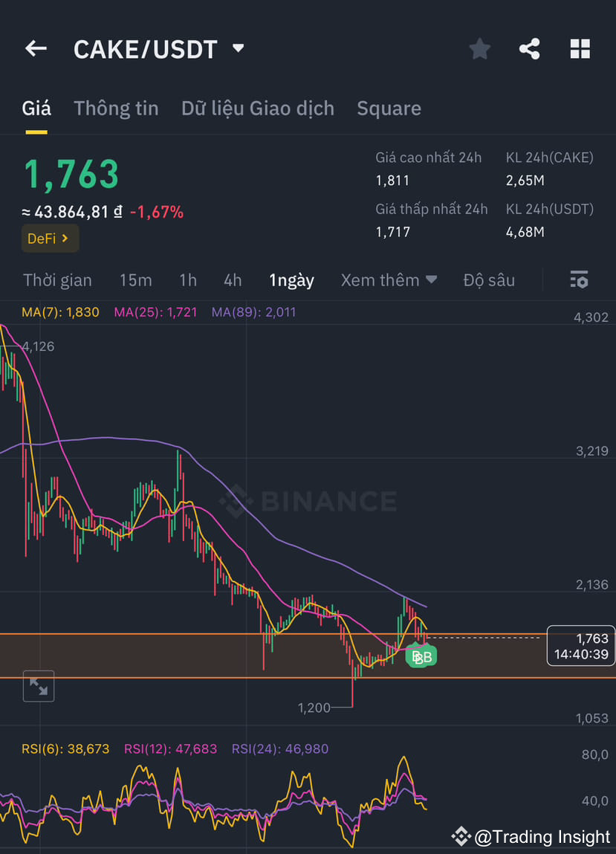Click the 1,200 low price label on chart

314,708
